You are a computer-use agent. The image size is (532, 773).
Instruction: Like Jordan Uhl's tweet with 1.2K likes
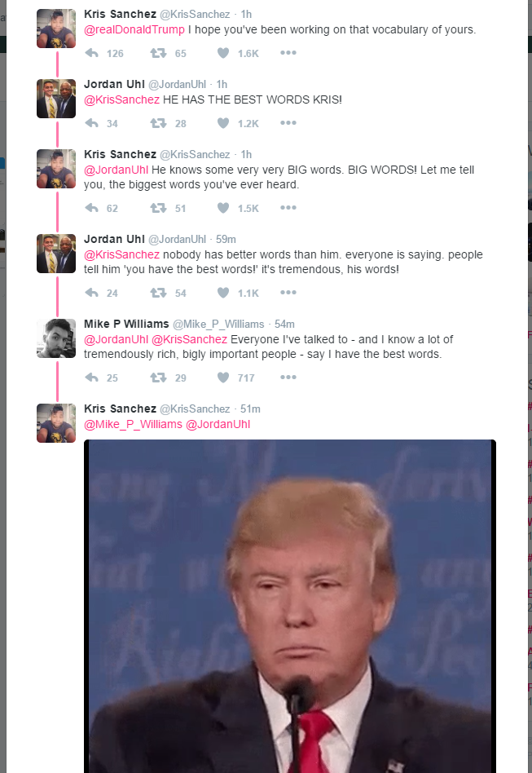click(x=223, y=123)
